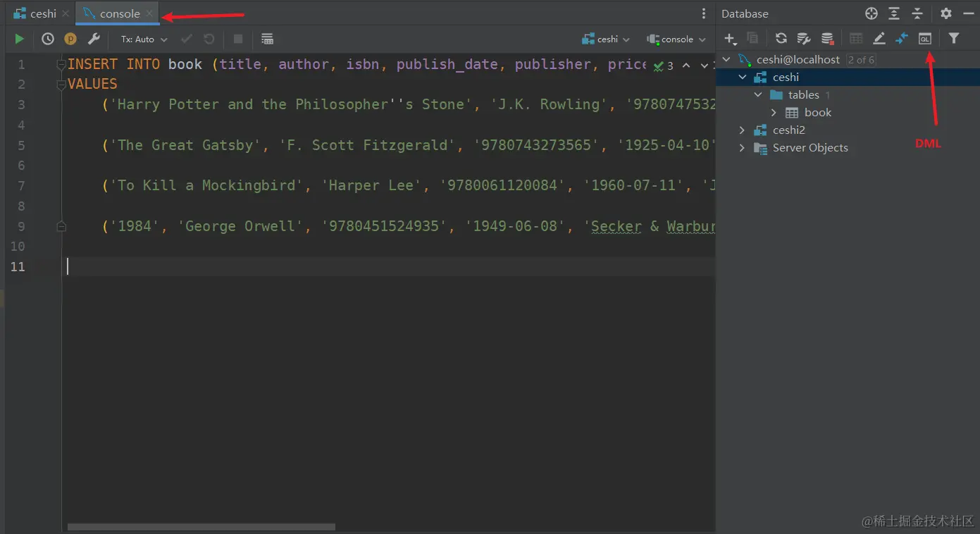Add a new data source with the plus icon
The image size is (980, 534).
click(729, 39)
